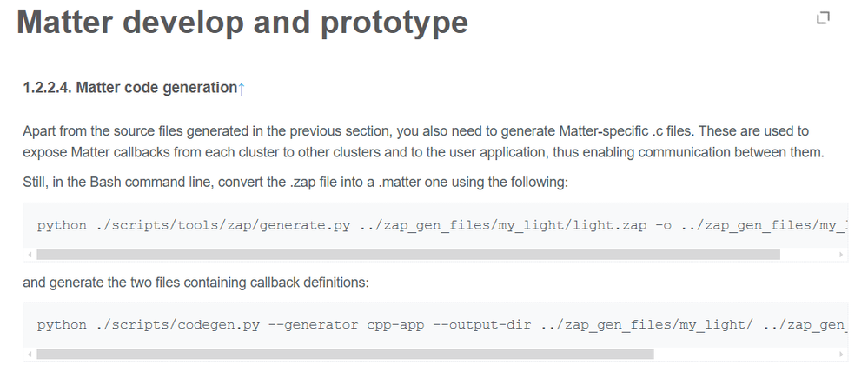Click left arrow of codegen.py code scrollbar
868x379 pixels.
(x=30, y=354)
